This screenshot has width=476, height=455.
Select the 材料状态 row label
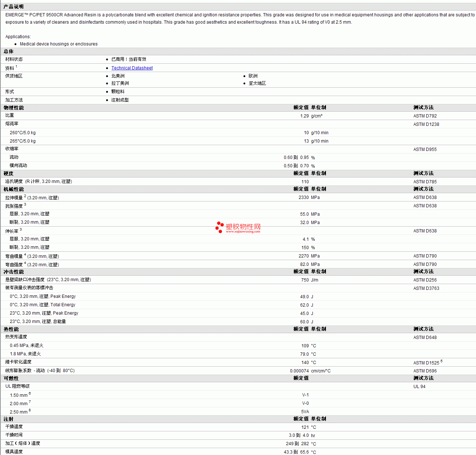click(x=14, y=59)
